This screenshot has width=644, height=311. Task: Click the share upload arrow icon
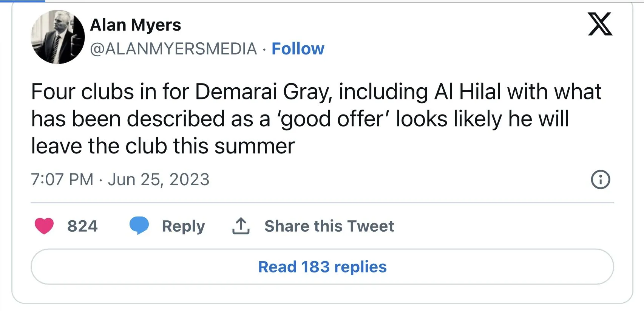click(x=241, y=226)
